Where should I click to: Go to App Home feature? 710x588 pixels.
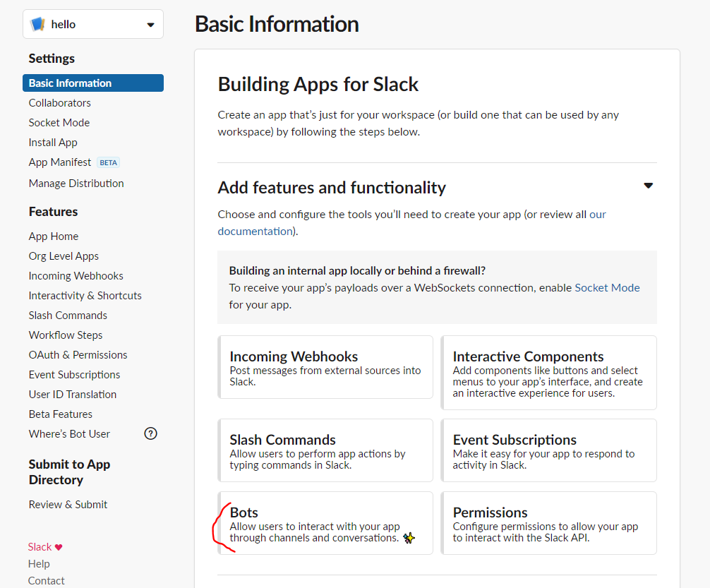point(54,236)
